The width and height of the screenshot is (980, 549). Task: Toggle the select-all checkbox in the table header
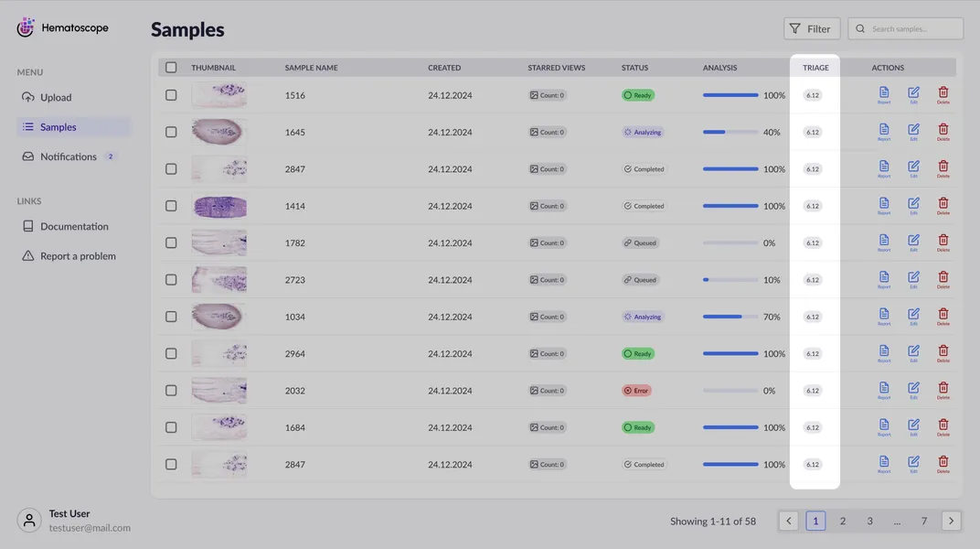pyautogui.click(x=171, y=68)
